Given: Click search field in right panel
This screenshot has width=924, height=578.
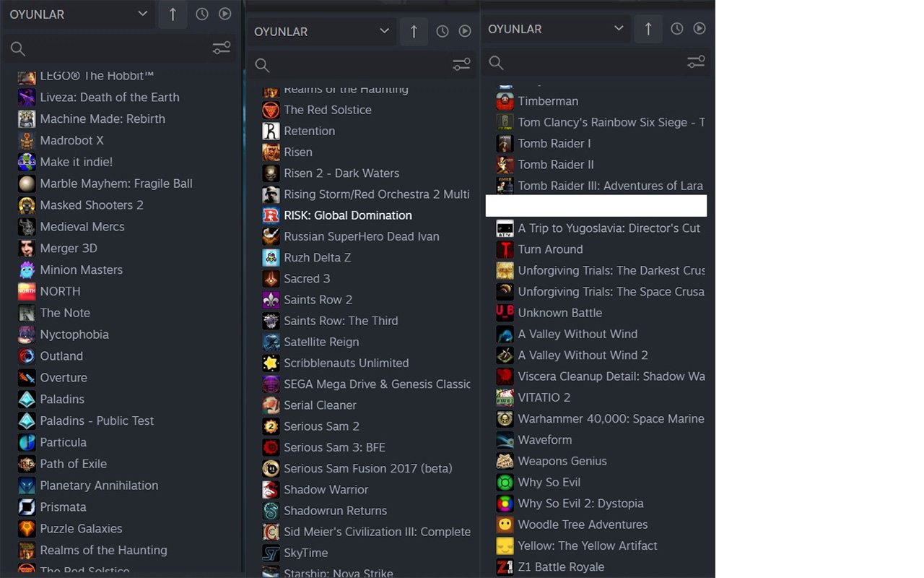Looking at the screenshot, I should (x=596, y=62).
